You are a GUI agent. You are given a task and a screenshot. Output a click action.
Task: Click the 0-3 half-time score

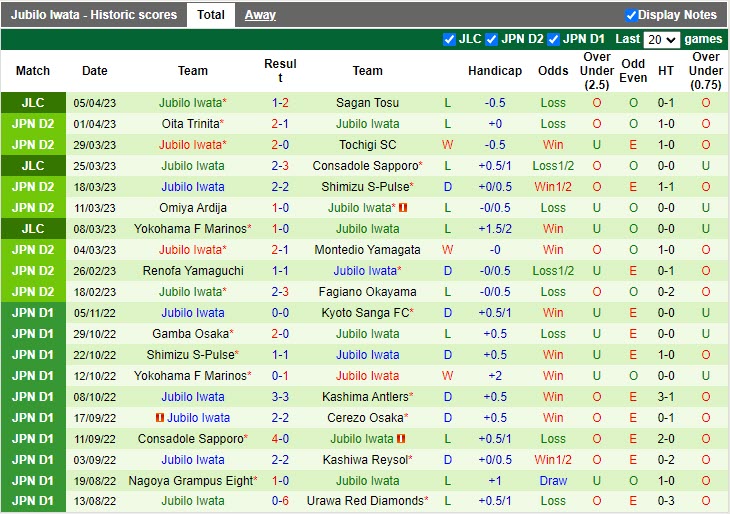[666, 501]
